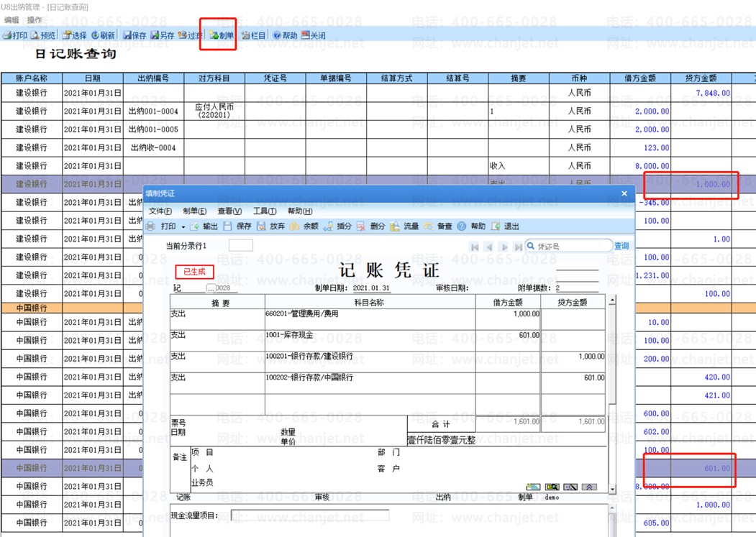
Task: Click the 现金流量项目 input box
Action: pos(310,515)
